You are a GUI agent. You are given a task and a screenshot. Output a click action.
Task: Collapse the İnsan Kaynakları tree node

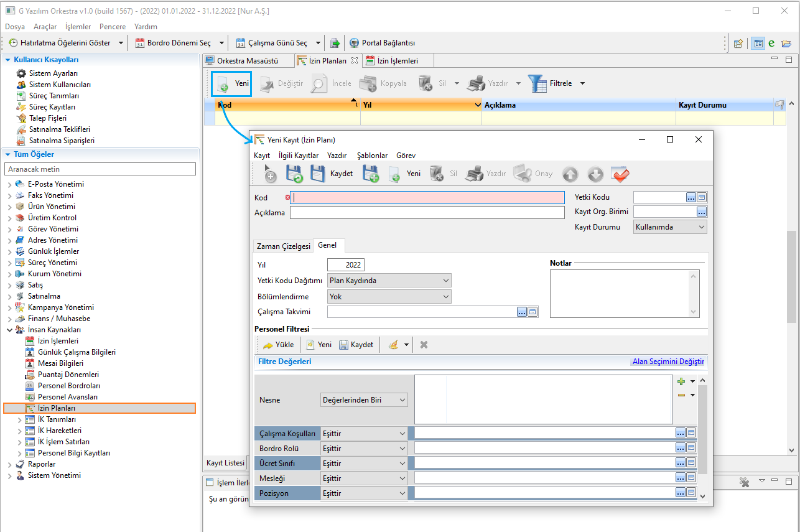click(9, 330)
